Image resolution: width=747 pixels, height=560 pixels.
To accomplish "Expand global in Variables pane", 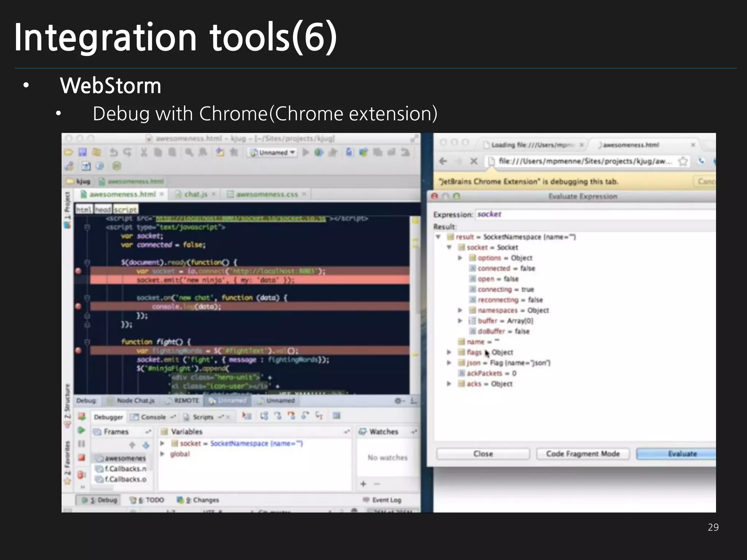I will click(163, 454).
